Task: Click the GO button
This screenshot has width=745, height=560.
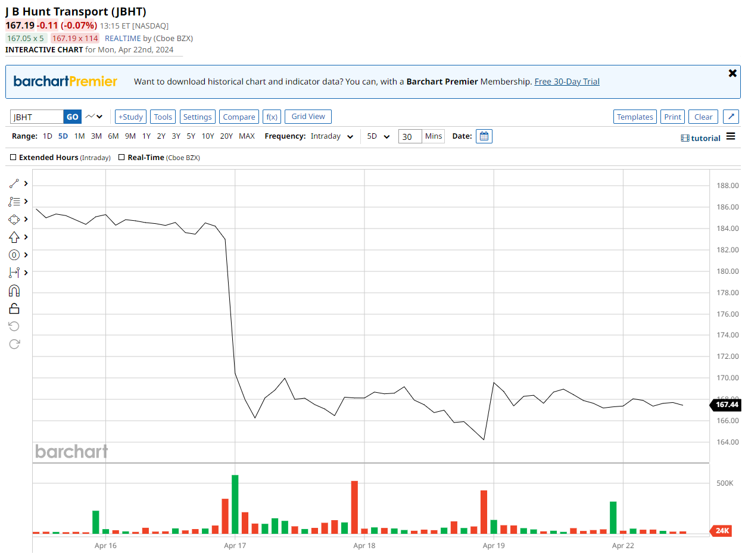Action: 72,117
